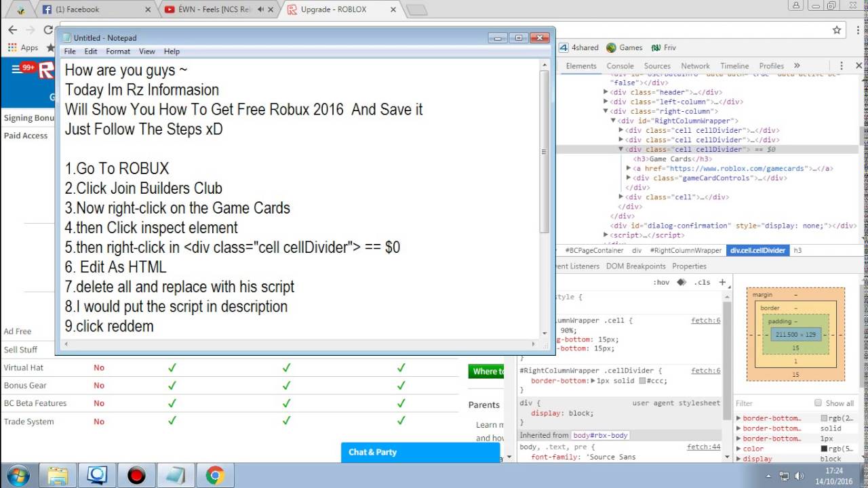The image size is (868, 488).
Task: Open File Explorer from the taskbar
Action: 58,475
